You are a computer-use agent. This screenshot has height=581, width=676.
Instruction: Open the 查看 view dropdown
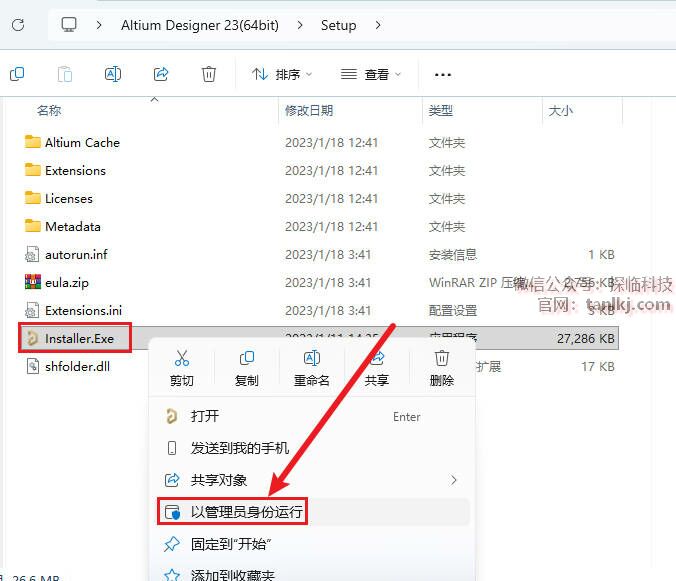click(x=371, y=75)
